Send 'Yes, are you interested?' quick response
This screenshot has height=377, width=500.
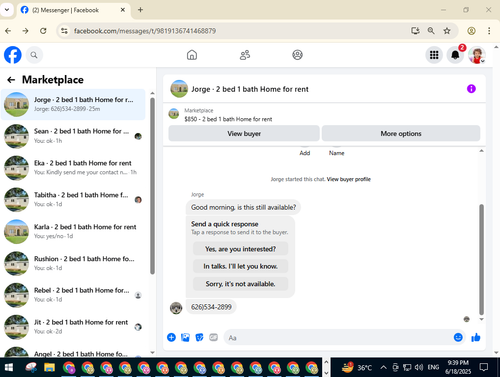click(x=240, y=249)
